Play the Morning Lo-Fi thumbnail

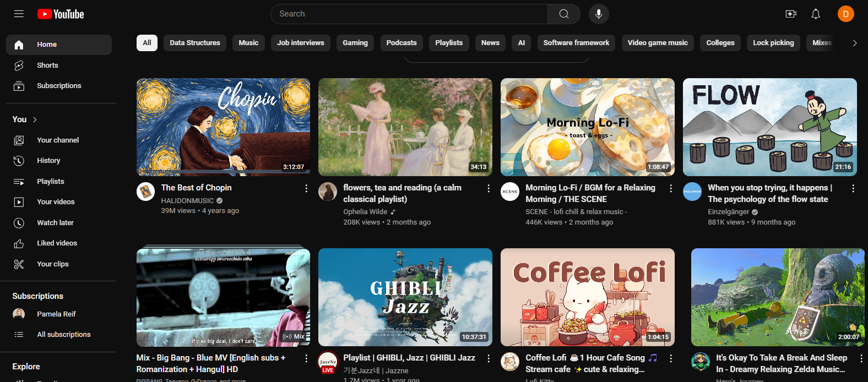tap(588, 127)
